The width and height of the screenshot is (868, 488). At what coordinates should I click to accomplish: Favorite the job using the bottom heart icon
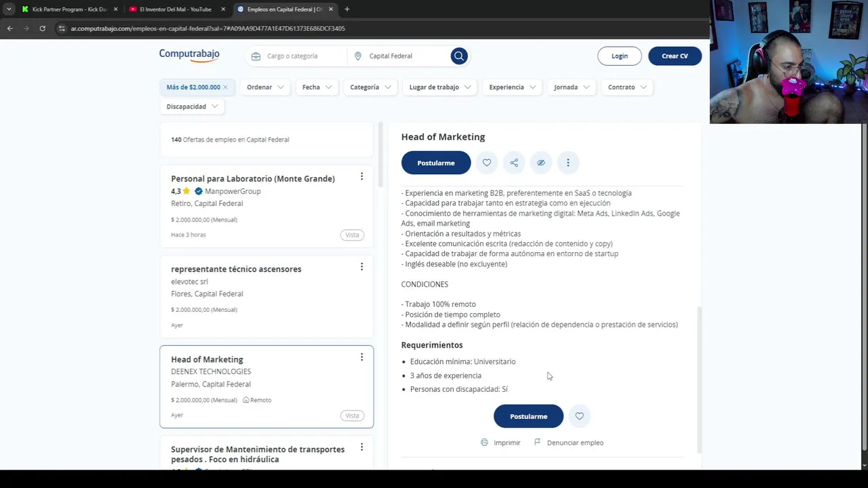pyautogui.click(x=579, y=416)
